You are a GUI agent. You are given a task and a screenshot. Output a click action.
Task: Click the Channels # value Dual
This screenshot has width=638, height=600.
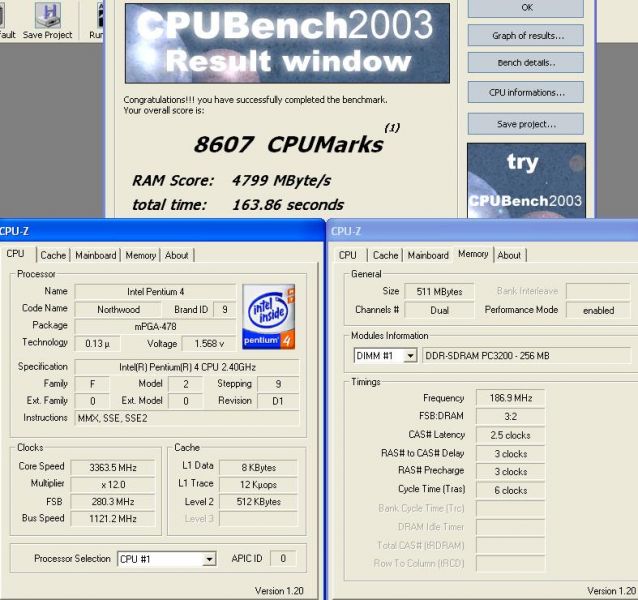(439, 310)
